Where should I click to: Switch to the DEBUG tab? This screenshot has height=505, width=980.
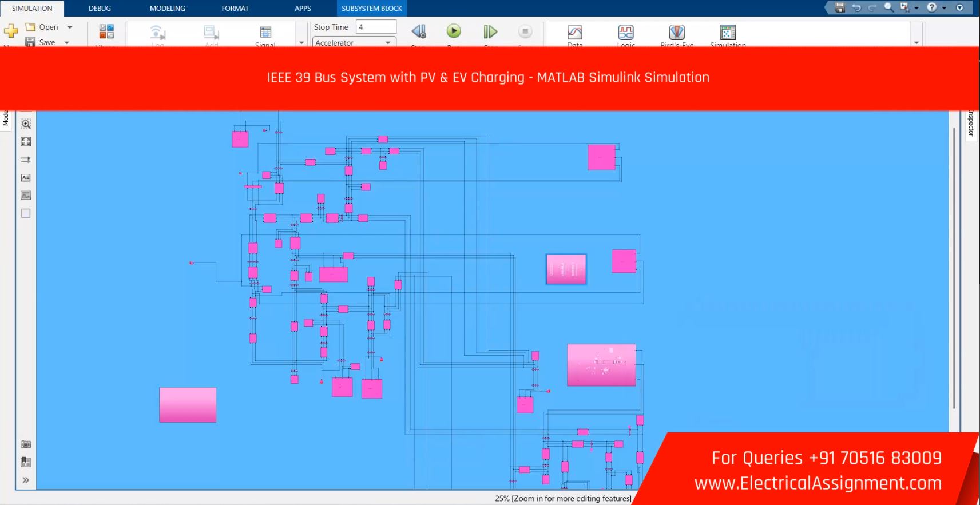click(100, 8)
